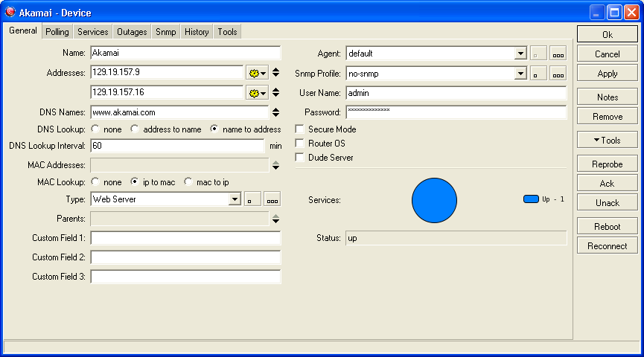Click the User Name field admin
644x357 pixels.
456,93
